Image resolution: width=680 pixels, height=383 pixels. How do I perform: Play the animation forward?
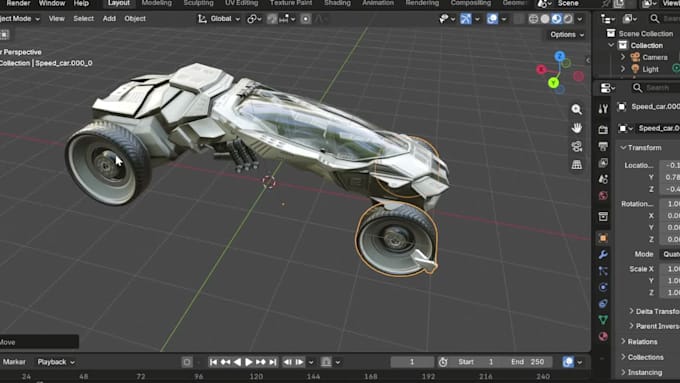[x=249, y=362]
